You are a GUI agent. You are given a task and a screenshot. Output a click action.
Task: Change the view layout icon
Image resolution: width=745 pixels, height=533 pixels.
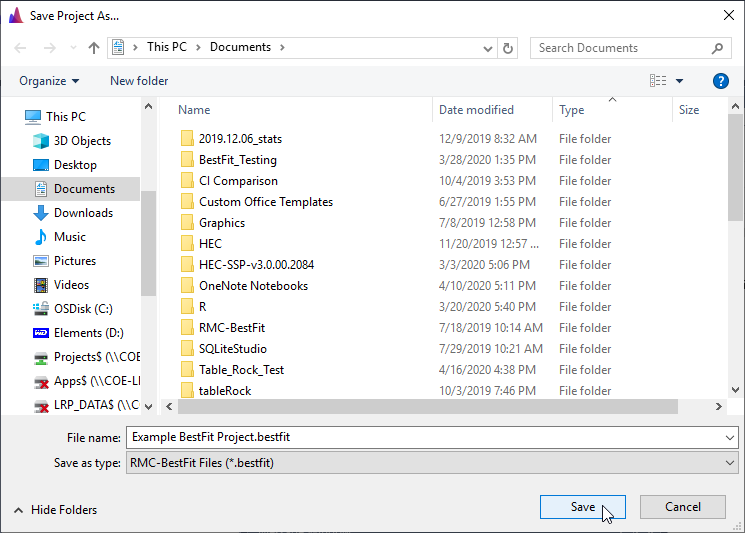658,81
